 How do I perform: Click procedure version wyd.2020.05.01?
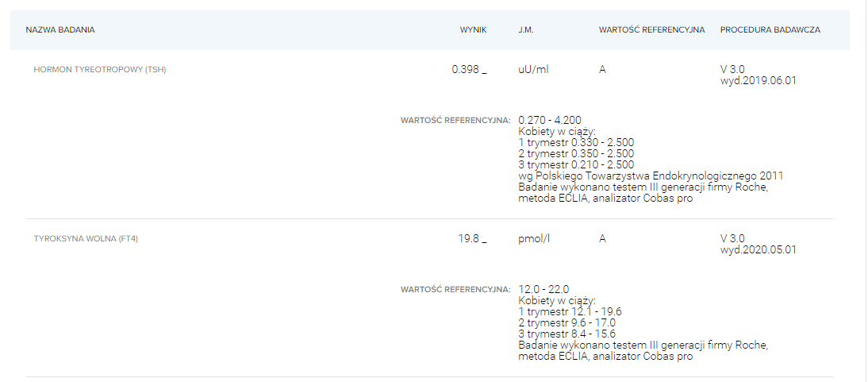click(758, 250)
